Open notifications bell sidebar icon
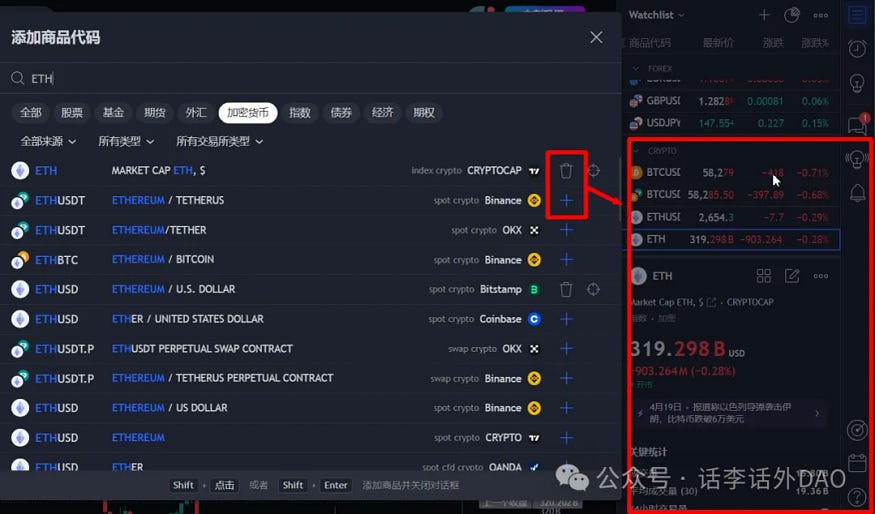This screenshot has width=875, height=514. pos(857,193)
